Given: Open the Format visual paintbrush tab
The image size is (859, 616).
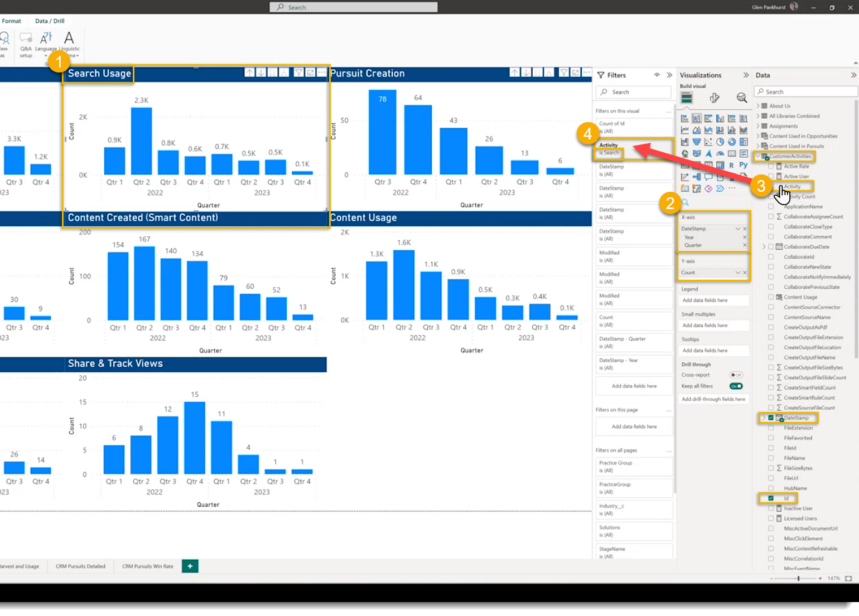Looking at the screenshot, I should point(714,98).
